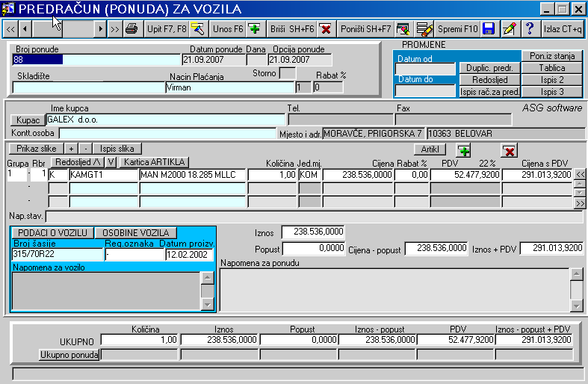Click the notepad pencil icon before Spremi

coord(424,29)
